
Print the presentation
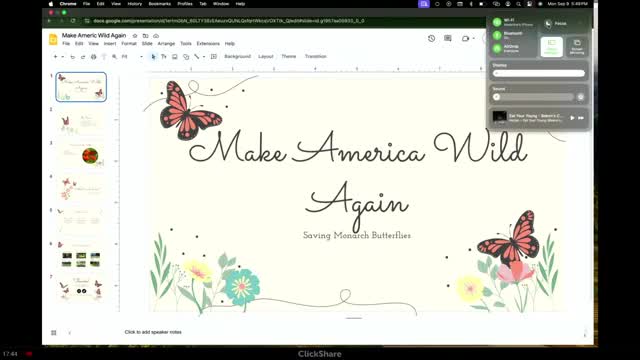pyautogui.click(x=93, y=57)
